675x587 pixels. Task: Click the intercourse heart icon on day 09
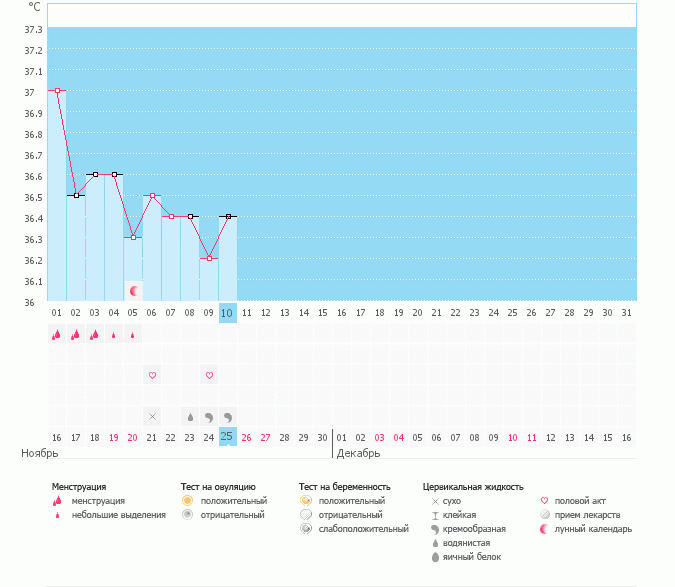click(x=209, y=376)
